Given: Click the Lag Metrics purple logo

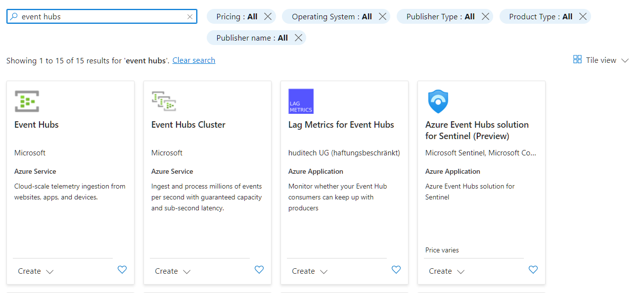Looking at the screenshot, I should [x=301, y=101].
